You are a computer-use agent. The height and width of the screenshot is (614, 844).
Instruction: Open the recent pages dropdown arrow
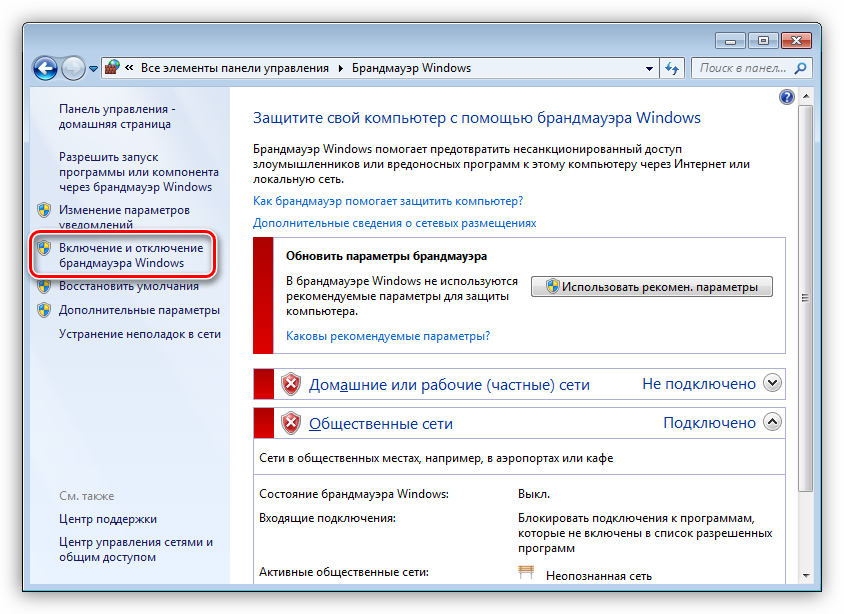tap(94, 69)
